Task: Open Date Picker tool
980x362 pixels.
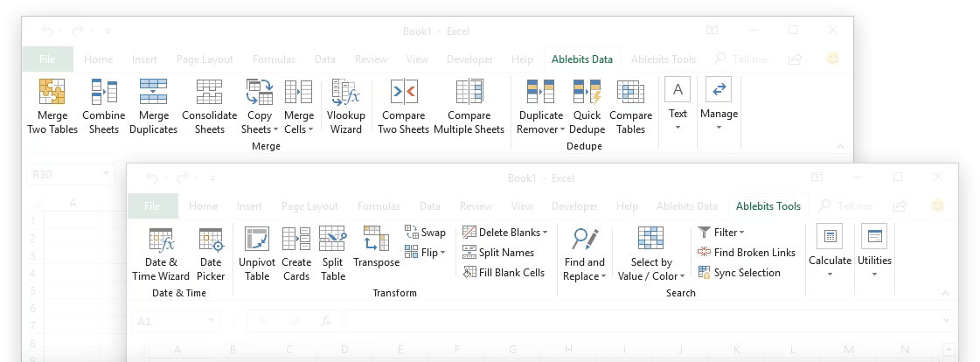Action: point(211,254)
